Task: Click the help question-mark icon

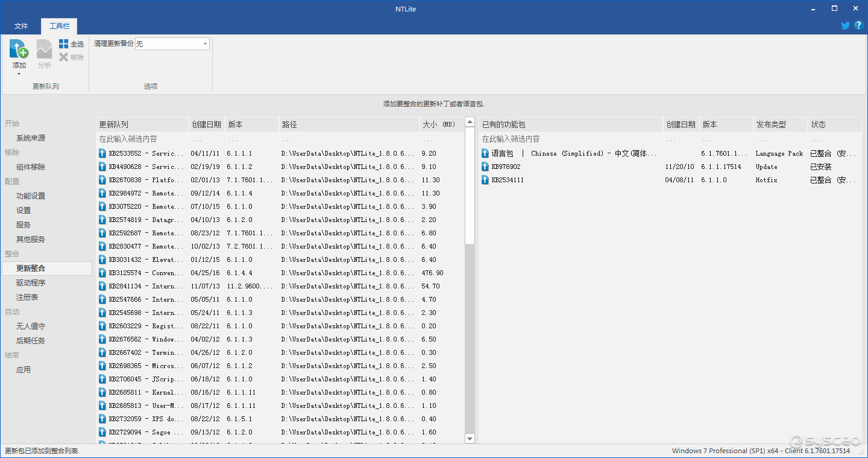Action: [x=859, y=25]
